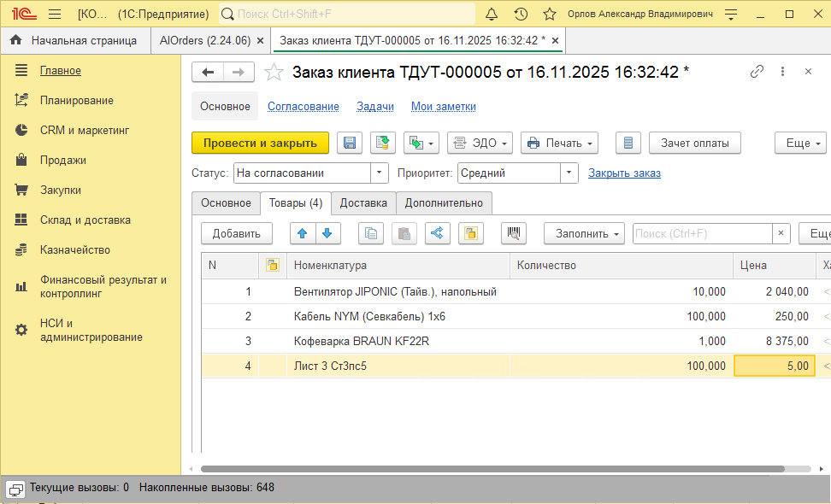Click the document reports list icon
Viewport: 831px width, 504px height.
(x=628, y=144)
